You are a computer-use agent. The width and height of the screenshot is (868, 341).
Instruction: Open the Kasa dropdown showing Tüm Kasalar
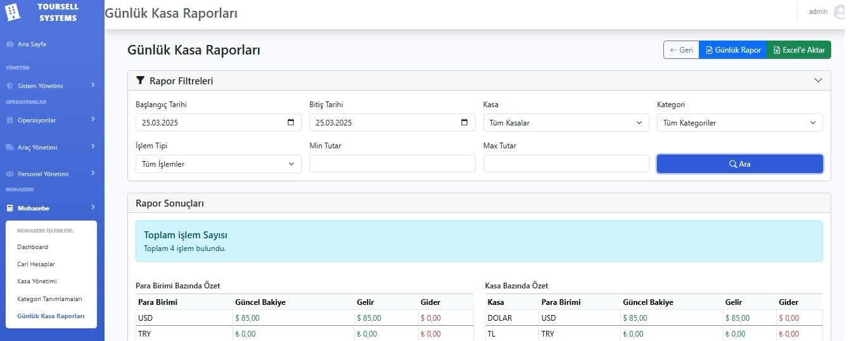pyautogui.click(x=566, y=123)
